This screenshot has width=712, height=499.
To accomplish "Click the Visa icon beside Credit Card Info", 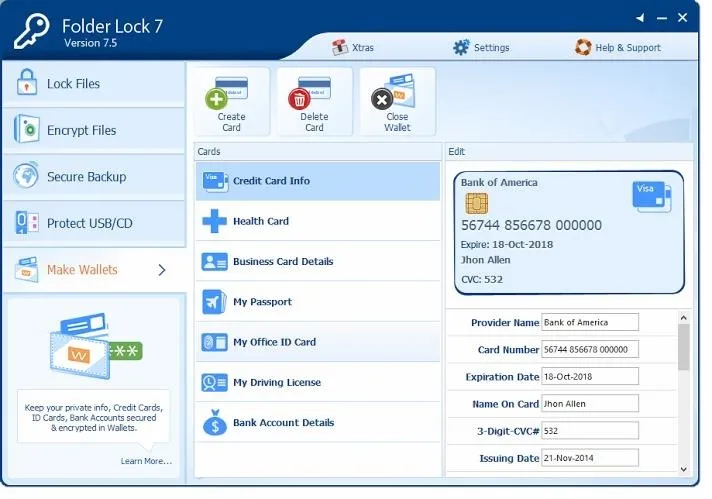I will [215, 181].
